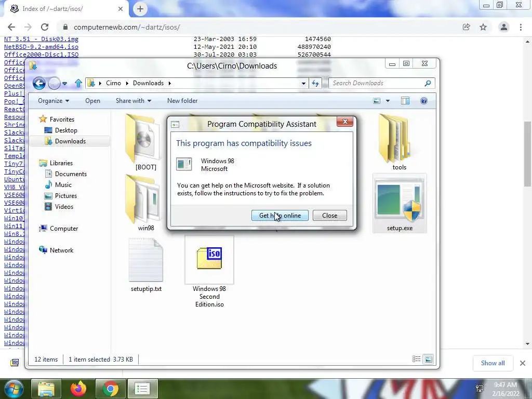532x399 pixels.
Task: Click the search magnifier icon
Action: pos(428,83)
